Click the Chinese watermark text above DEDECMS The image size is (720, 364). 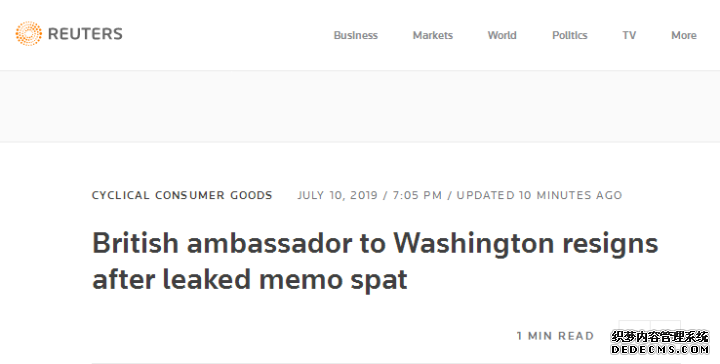point(660,337)
